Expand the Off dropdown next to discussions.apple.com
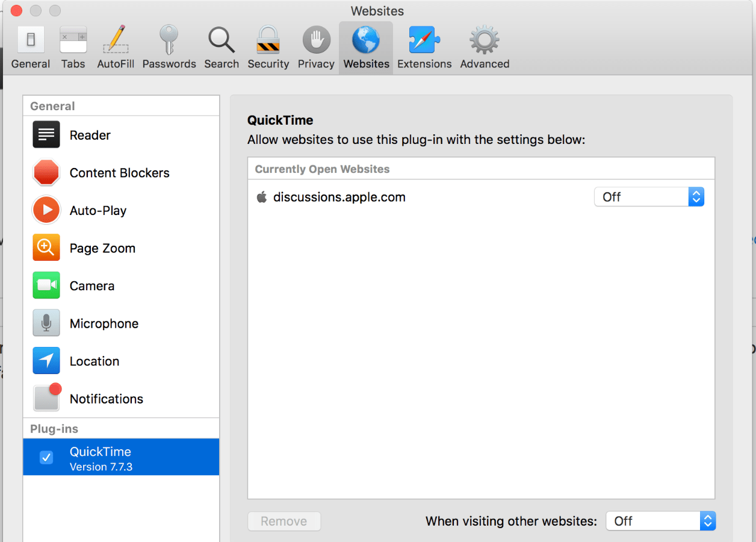The image size is (756, 542). pyautogui.click(x=649, y=196)
